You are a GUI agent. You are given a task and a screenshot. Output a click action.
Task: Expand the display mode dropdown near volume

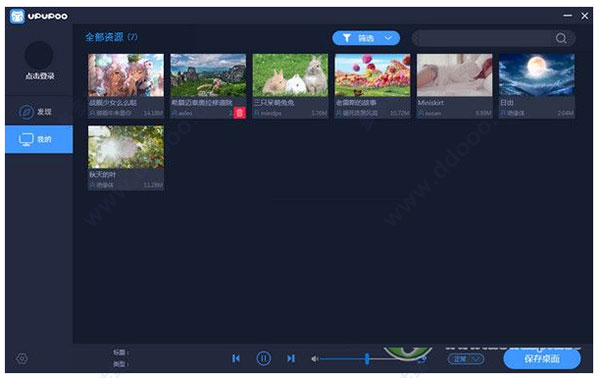[466, 359]
